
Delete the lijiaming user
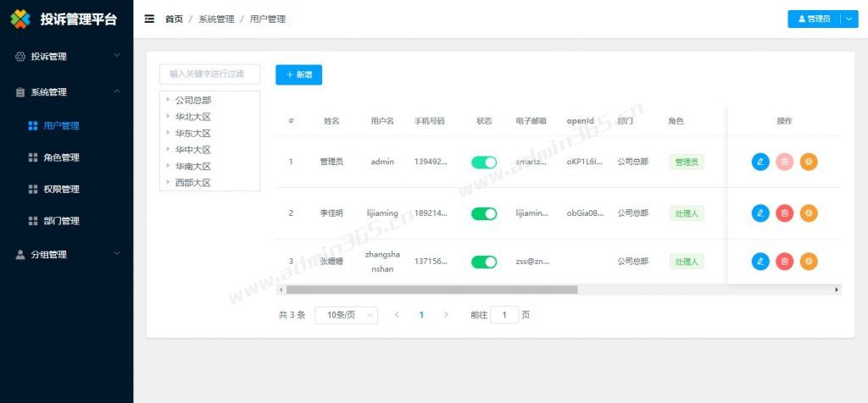(x=784, y=213)
